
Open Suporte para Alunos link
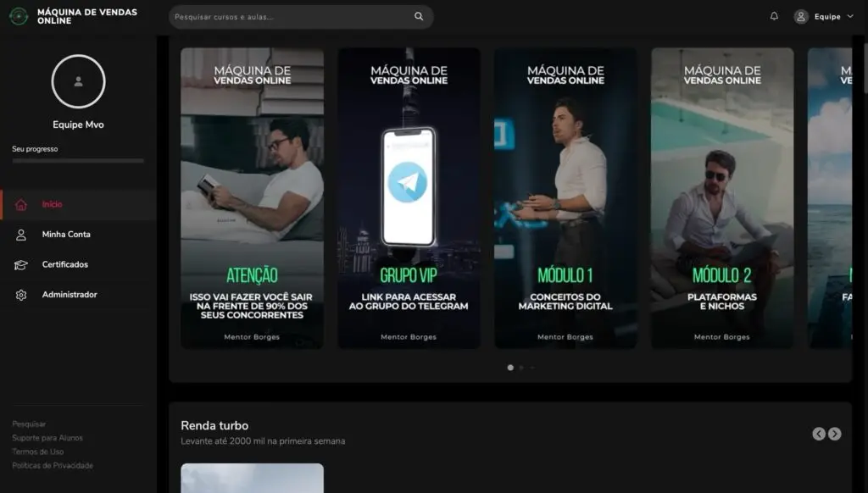point(47,438)
